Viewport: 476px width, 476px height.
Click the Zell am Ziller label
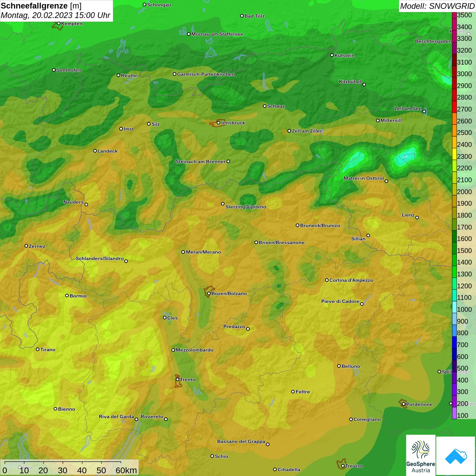point(307,131)
